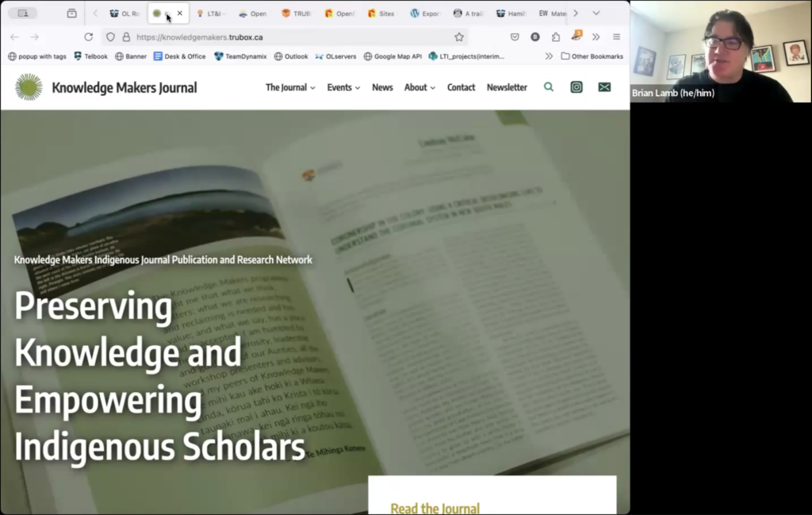Switch to the A trail tab
The width and height of the screenshot is (812, 515).
[468, 13]
